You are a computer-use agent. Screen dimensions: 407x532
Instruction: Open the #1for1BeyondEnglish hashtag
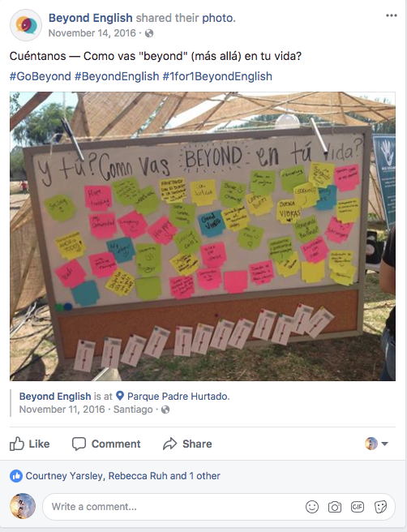point(217,76)
